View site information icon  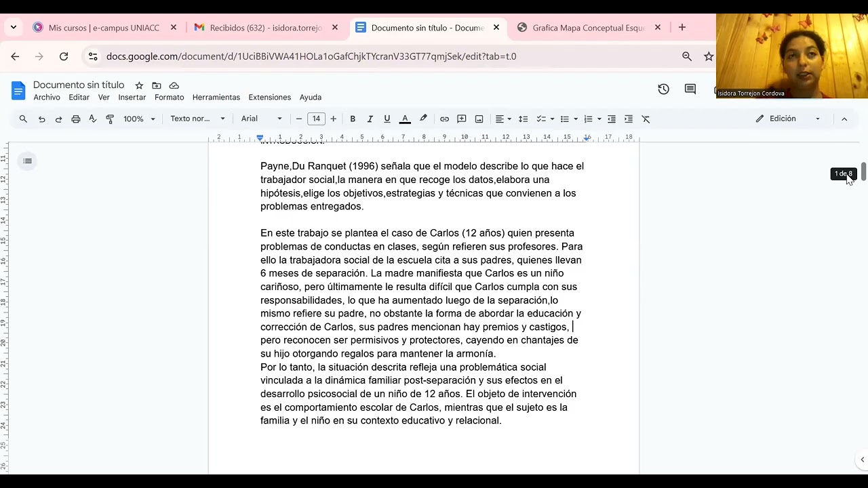[x=93, y=56]
